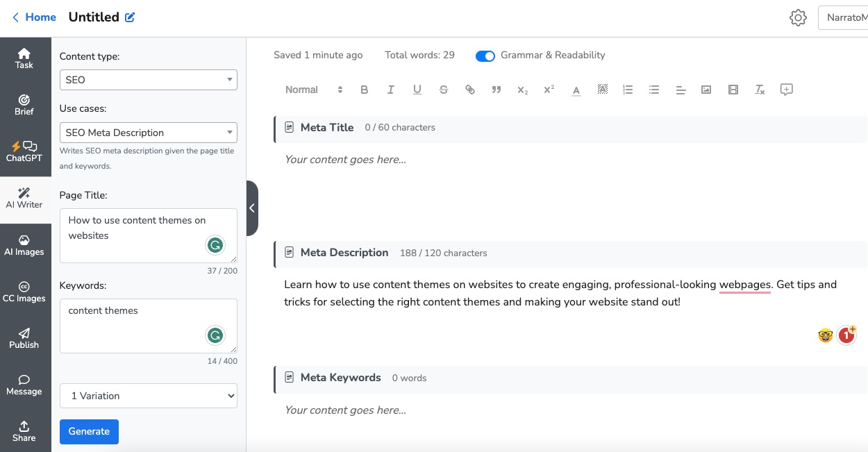Toggle Grammar & Readability switch off

click(x=485, y=56)
